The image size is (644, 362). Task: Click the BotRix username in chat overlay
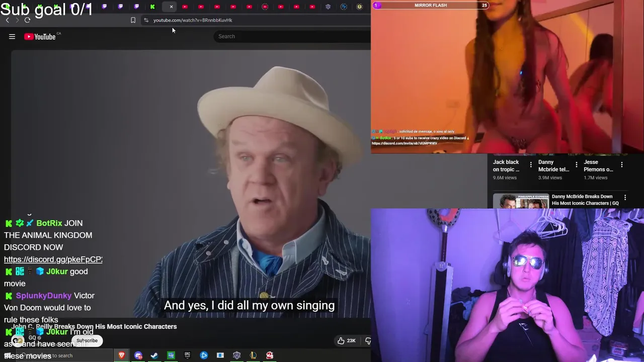(x=49, y=223)
